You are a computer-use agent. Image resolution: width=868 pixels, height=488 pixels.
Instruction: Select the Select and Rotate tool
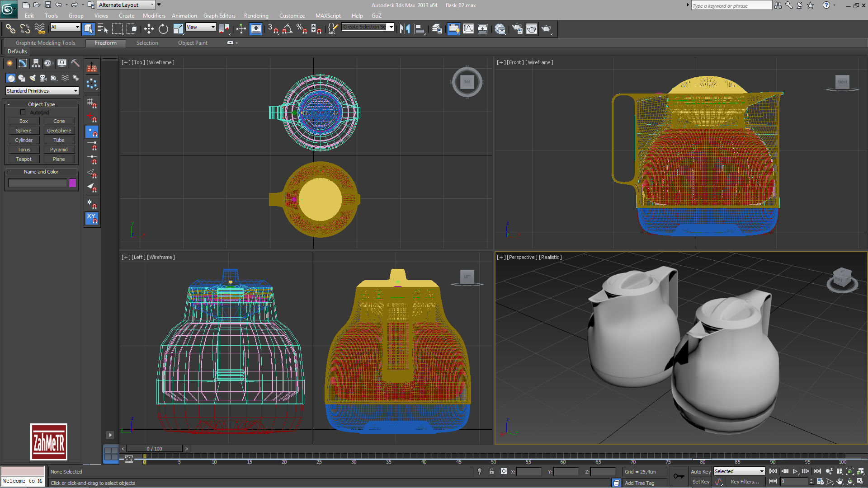pyautogui.click(x=163, y=29)
